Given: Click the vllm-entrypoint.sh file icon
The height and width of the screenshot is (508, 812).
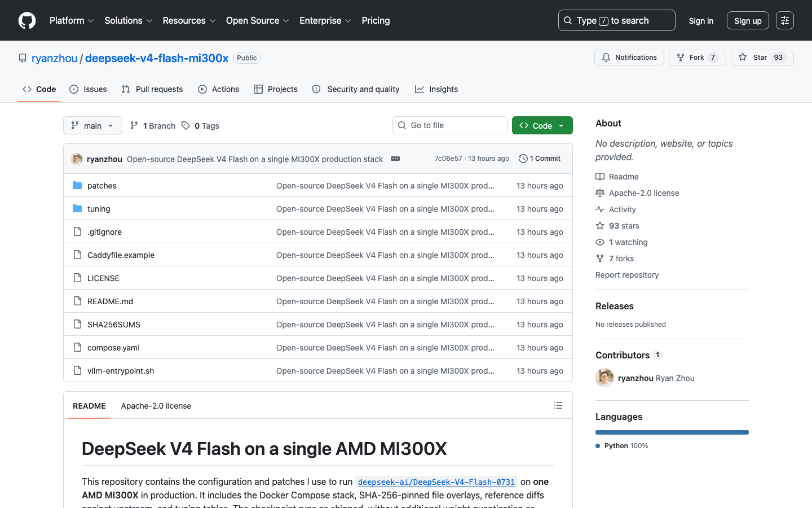Looking at the screenshot, I should 77,371.
